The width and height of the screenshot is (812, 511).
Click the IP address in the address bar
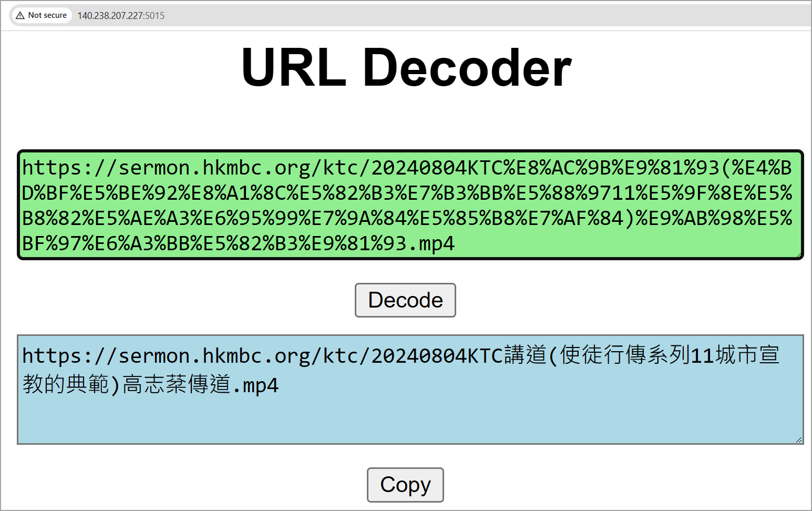pyautogui.click(x=111, y=15)
